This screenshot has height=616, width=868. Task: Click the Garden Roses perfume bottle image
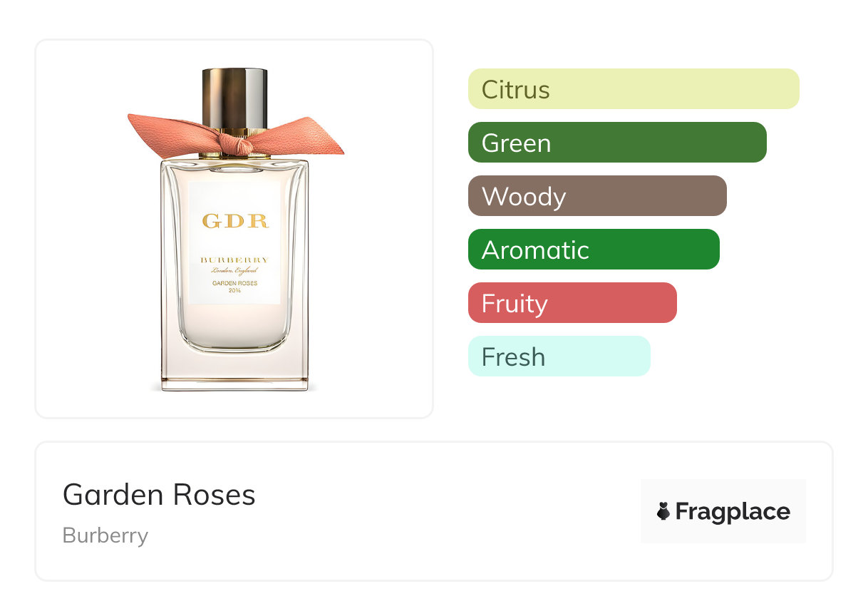click(x=235, y=230)
